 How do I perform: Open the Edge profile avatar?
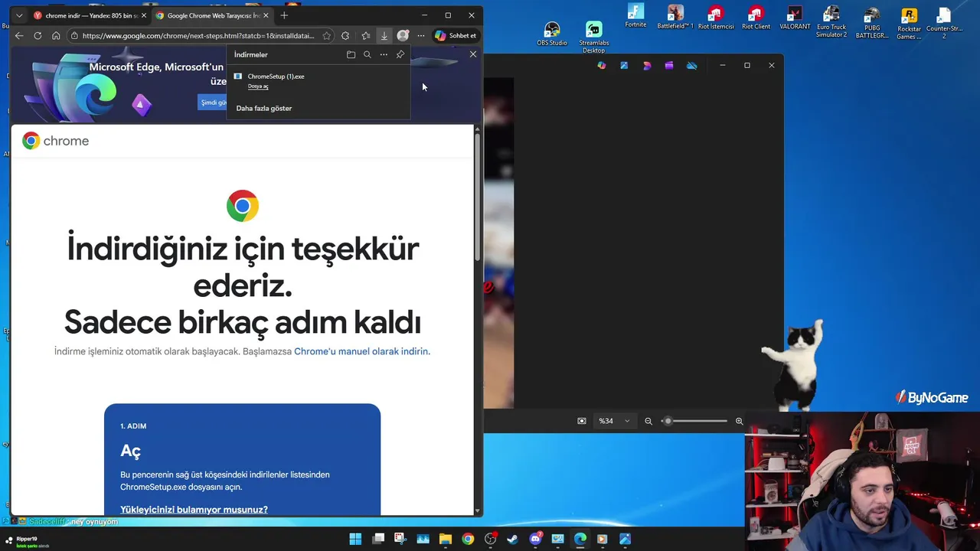pos(403,35)
